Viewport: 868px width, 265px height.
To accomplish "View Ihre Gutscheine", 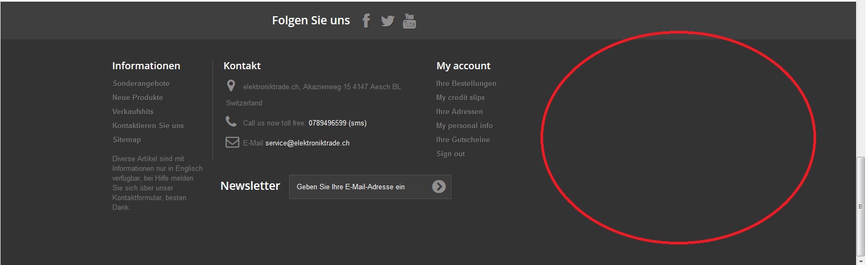I will (463, 140).
